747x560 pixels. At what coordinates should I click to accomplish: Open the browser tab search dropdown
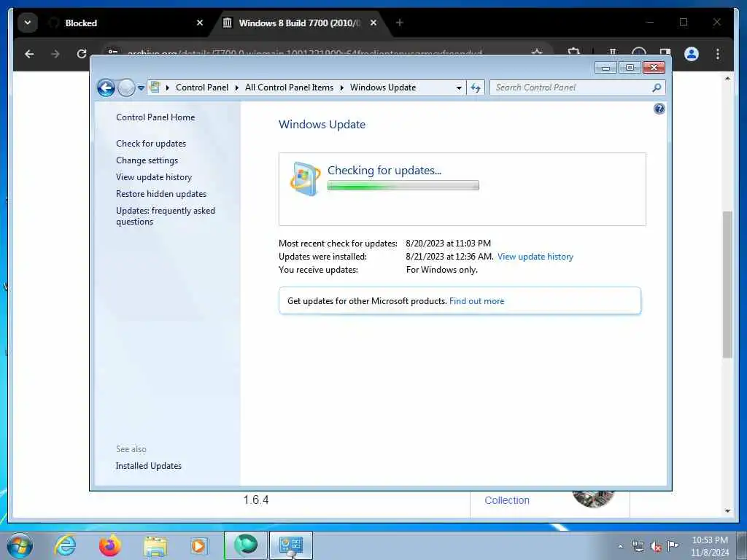tap(28, 23)
